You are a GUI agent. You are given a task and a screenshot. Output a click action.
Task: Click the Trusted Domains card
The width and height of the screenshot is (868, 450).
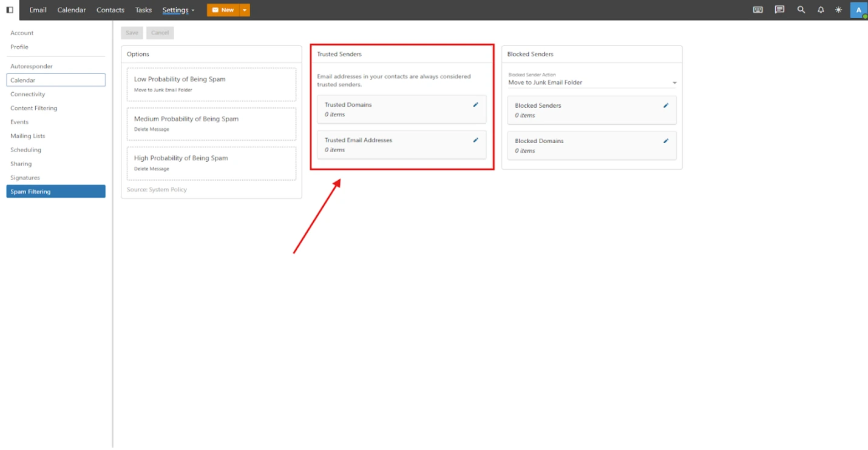click(x=401, y=109)
